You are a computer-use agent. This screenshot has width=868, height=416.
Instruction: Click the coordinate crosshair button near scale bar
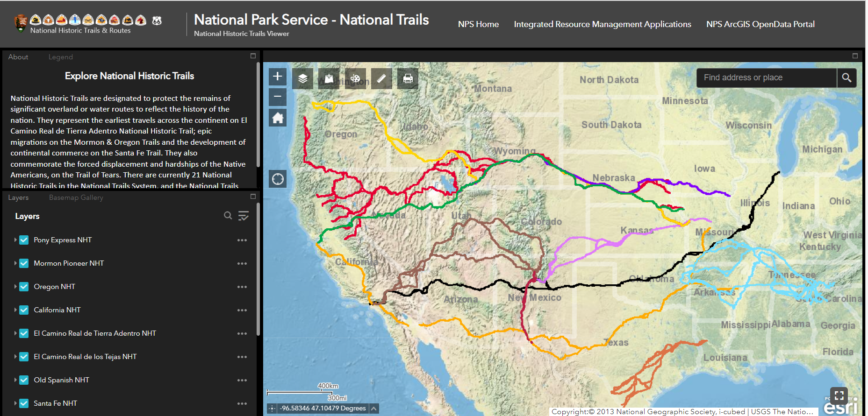272,409
